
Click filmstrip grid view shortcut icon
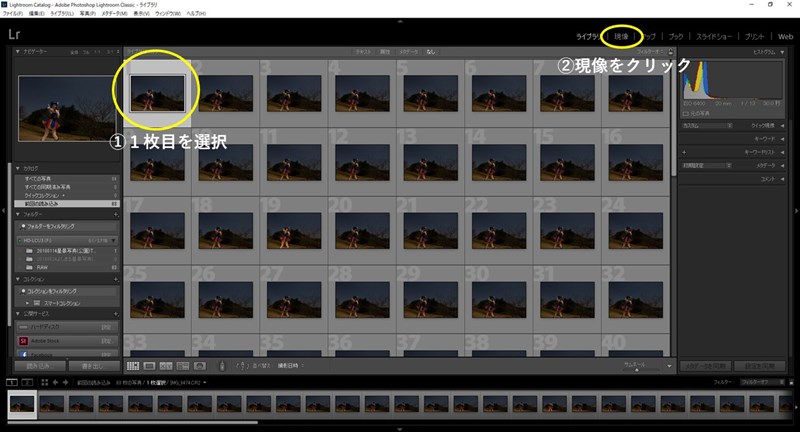[44, 383]
